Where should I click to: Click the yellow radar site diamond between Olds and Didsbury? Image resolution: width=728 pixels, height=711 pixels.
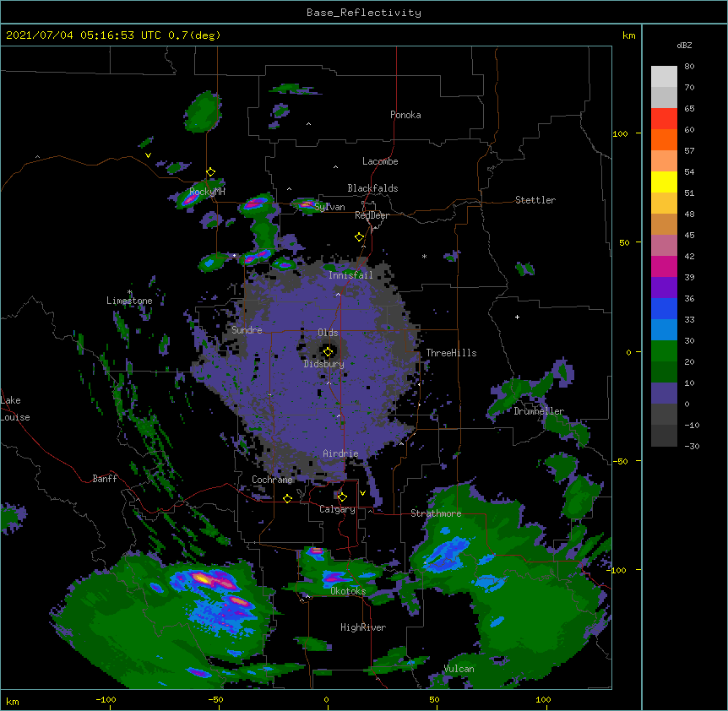pos(328,352)
